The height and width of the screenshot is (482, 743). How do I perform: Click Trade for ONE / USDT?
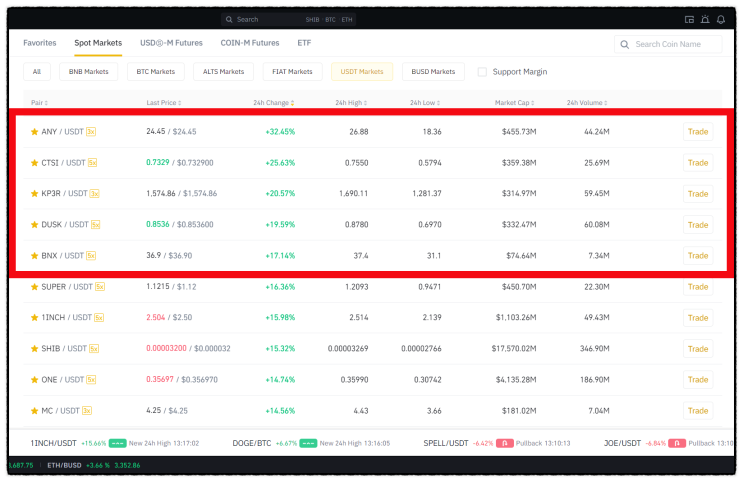[x=698, y=380]
